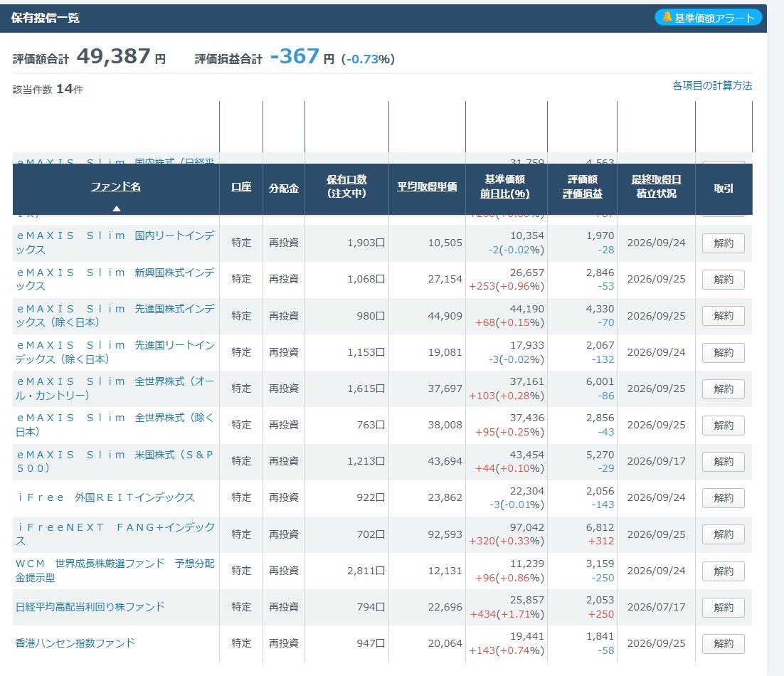Open iFree 外国REITインデックス fund
This screenshot has width=784, height=676.
(105, 497)
